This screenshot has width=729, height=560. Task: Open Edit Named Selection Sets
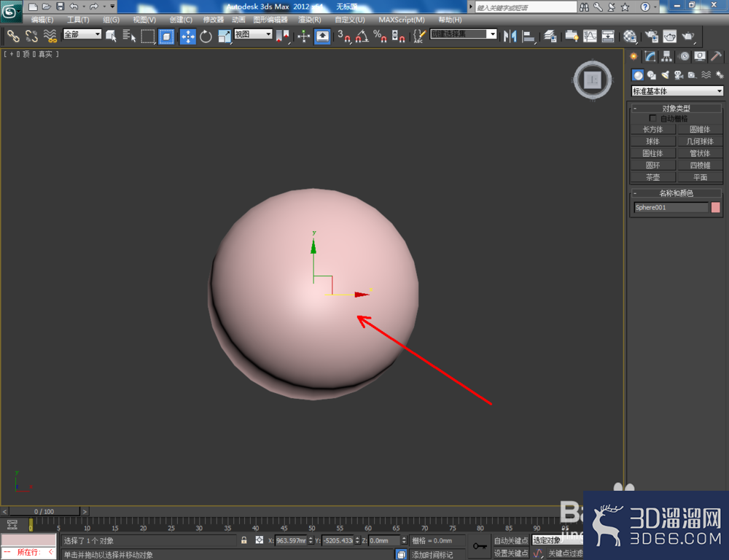(x=419, y=36)
